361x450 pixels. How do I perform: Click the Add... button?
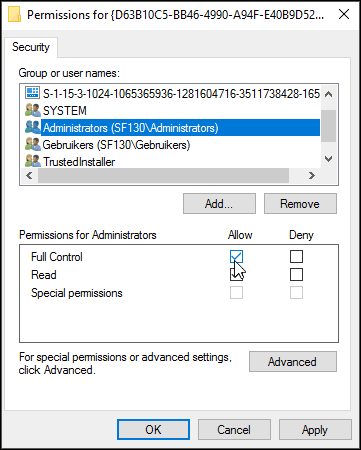219,203
